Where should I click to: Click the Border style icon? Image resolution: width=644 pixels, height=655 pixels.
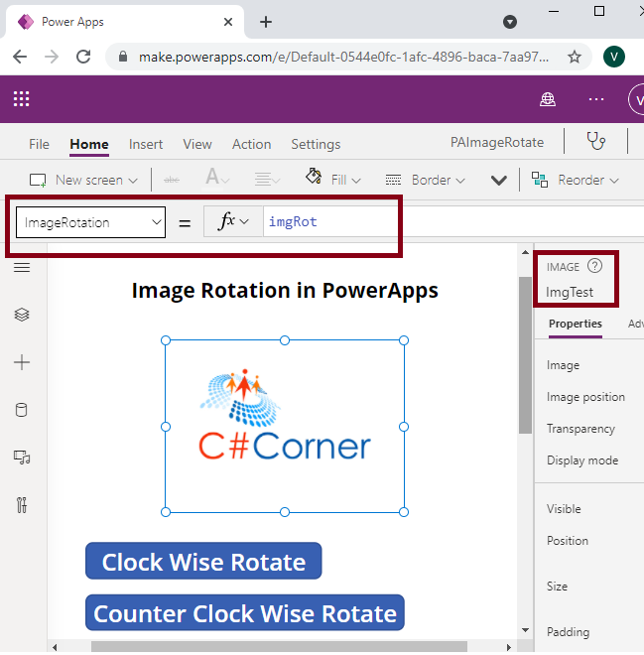coord(393,180)
